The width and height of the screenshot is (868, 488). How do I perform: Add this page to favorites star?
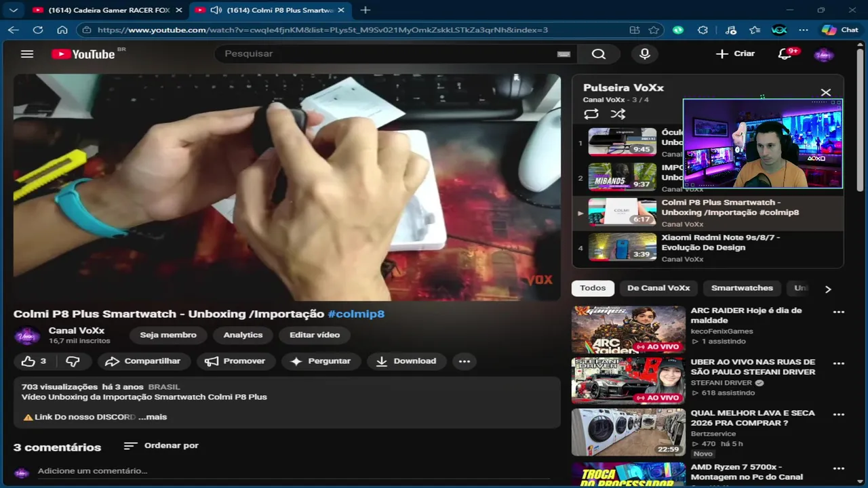653,30
